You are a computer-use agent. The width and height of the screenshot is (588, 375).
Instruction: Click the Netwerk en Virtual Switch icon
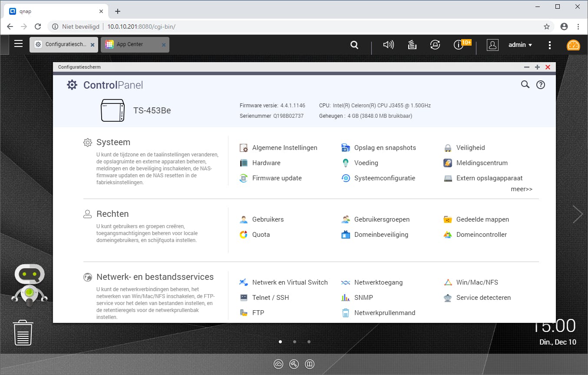244,282
